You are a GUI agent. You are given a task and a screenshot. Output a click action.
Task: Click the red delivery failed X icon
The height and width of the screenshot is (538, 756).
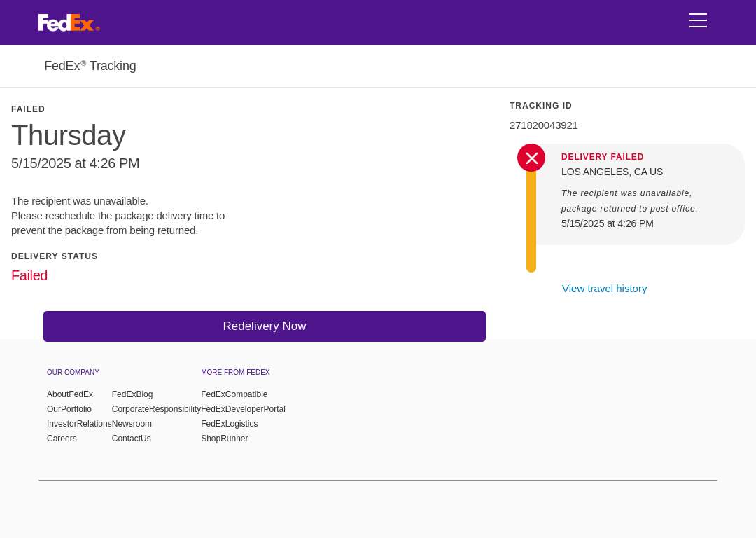coord(531,158)
